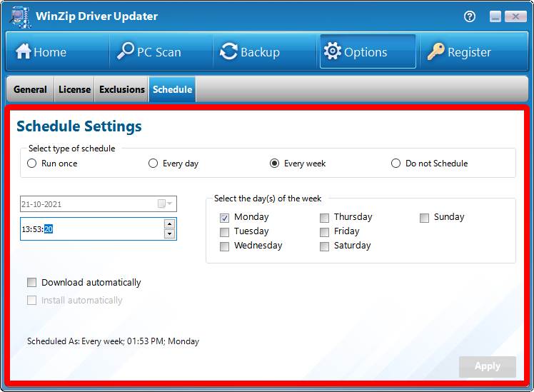The width and height of the screenshot is (534, 392).
Task: Uncheck the Monday checkbox
Action: click(x=224, y=218)
